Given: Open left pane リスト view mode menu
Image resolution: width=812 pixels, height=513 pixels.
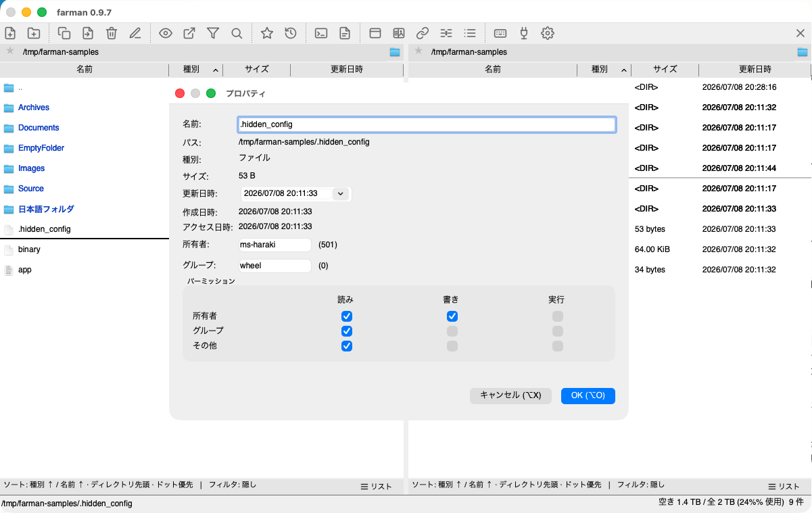Looking at the screenshot, I should pyautogui.click(x=377, y=487).
